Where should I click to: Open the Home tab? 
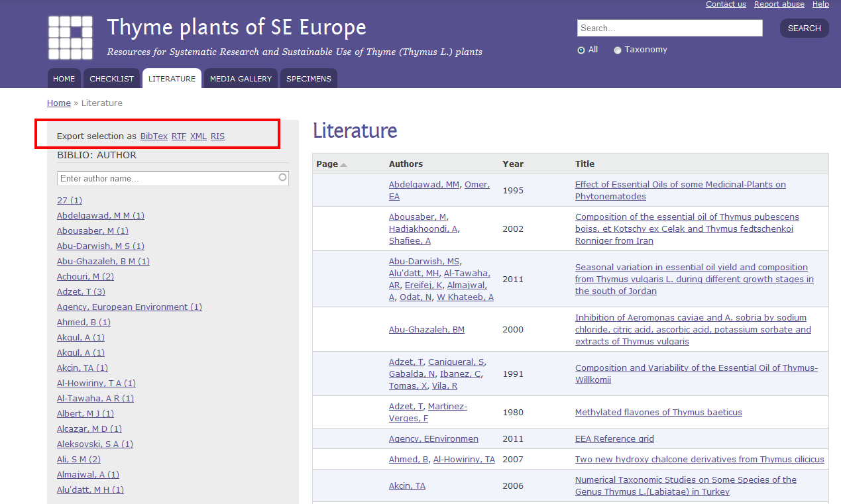pos(64,78)
